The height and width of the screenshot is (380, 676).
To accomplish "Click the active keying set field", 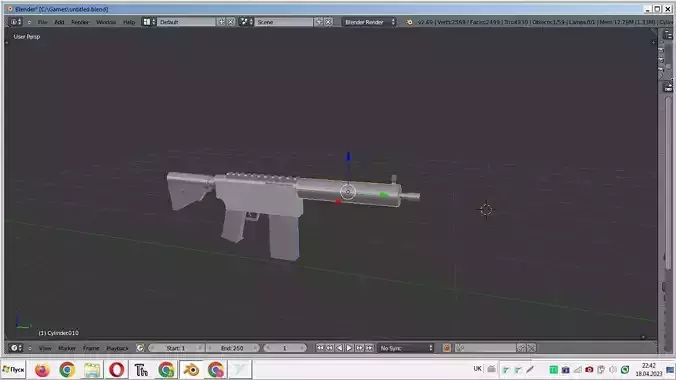I will tap(485, 348).
